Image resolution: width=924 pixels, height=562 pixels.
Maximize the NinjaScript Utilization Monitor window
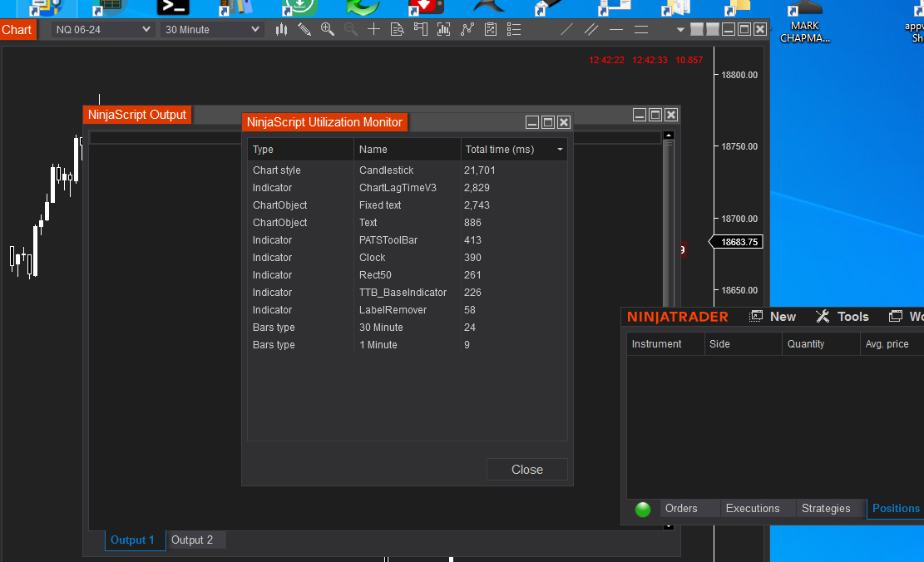coord(548,122)
